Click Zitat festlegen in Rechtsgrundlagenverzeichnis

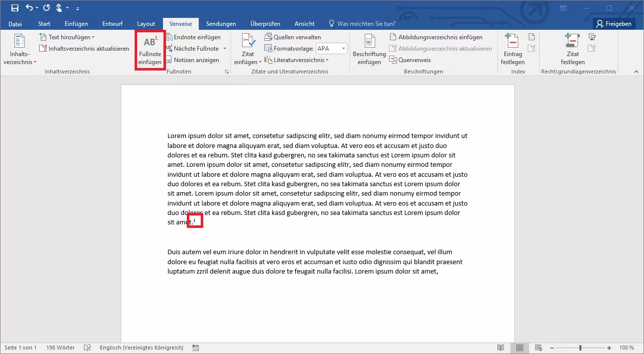point(572,50)
